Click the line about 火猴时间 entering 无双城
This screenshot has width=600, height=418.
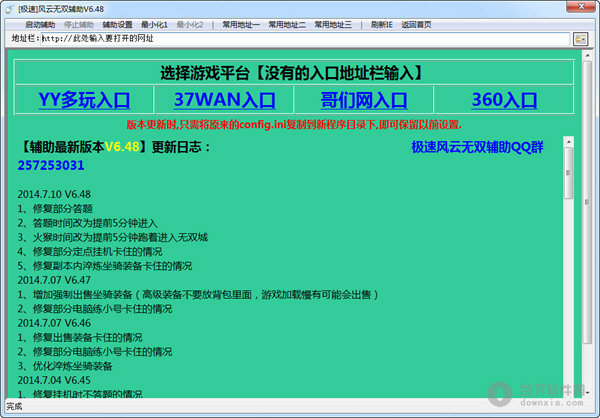(x=112, y=237)
